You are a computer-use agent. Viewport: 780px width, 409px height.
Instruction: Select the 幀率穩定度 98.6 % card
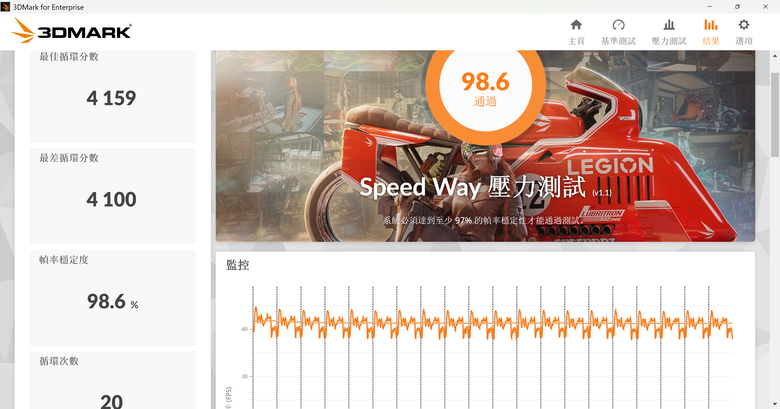tap(112, 298)
